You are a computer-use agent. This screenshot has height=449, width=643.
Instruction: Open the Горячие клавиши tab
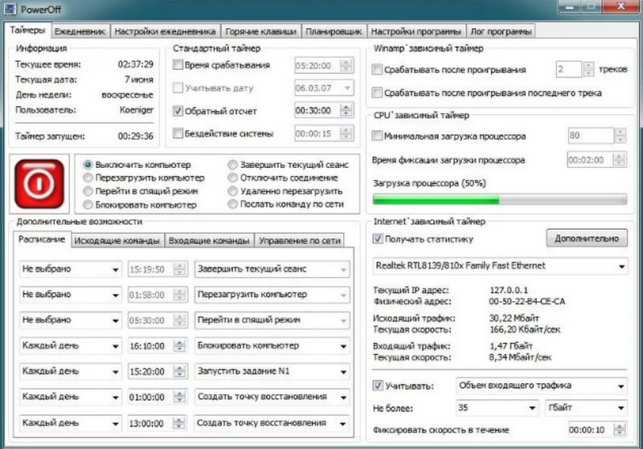pyautogui.click(x=261, y=32)
